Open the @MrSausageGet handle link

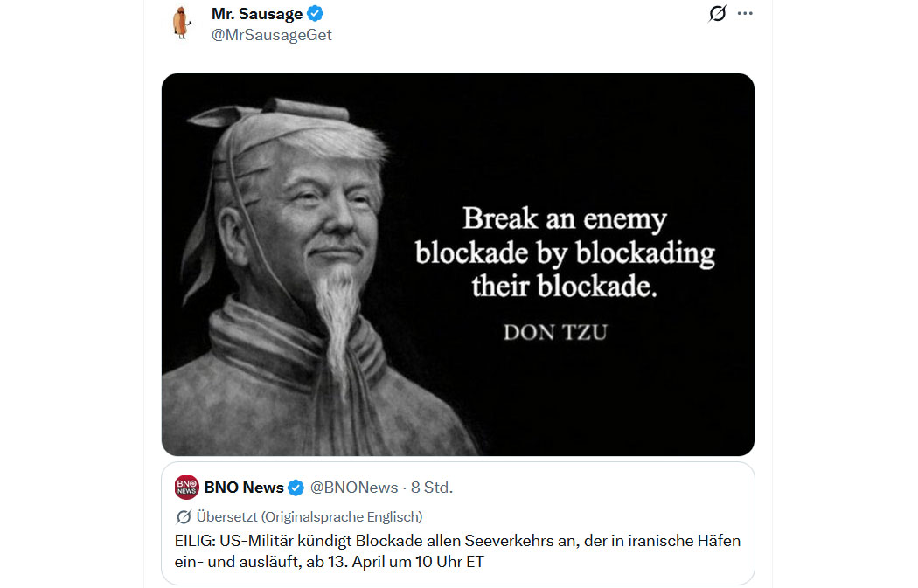click(272, 35)
